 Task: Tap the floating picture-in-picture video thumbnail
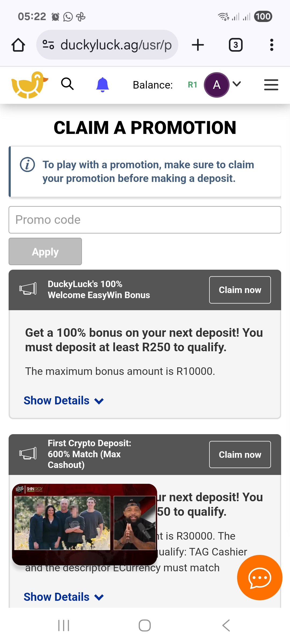(x=84, y=524)
